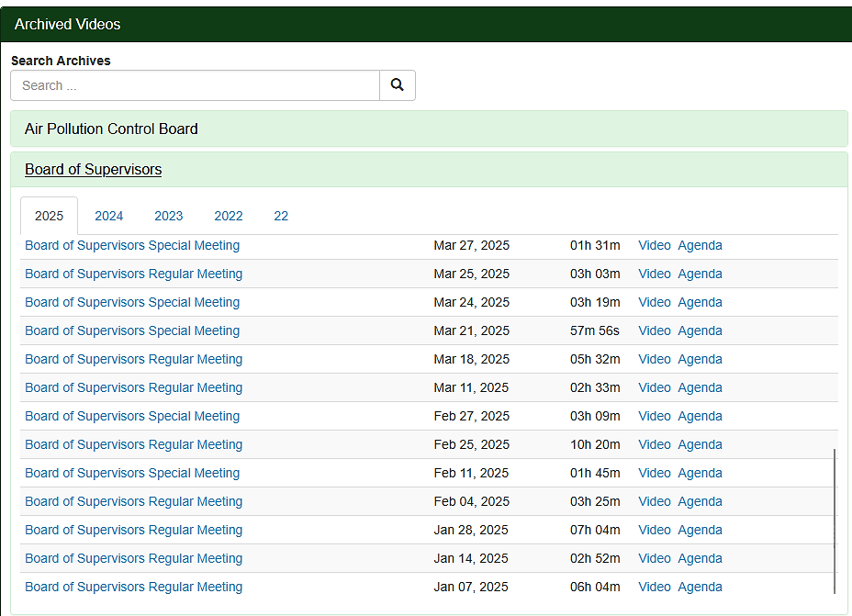Open the Agenda for Feb 11, 2025 meeting
This screenshot has width=852, height=616.
[700, 473]
